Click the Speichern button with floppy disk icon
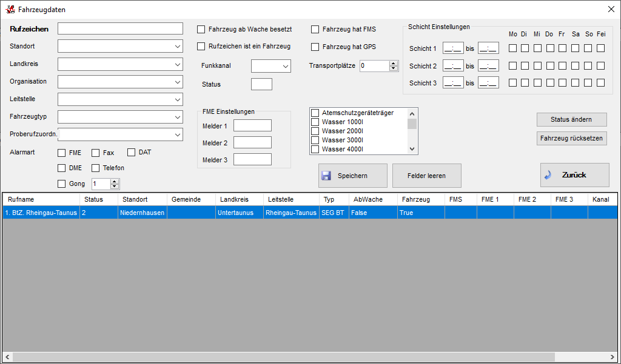Image resolution: width=621 pixels, height=364 pixels. pos(352,176)
